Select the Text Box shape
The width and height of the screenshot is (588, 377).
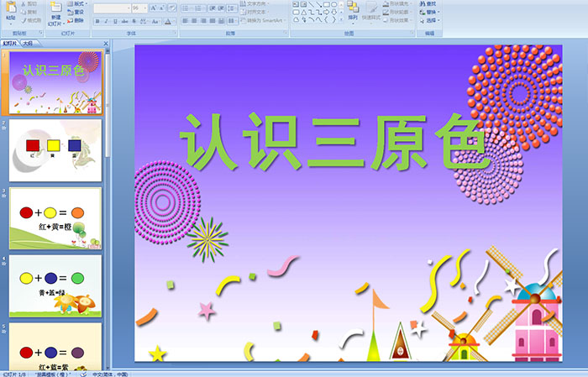pos(296,4)
